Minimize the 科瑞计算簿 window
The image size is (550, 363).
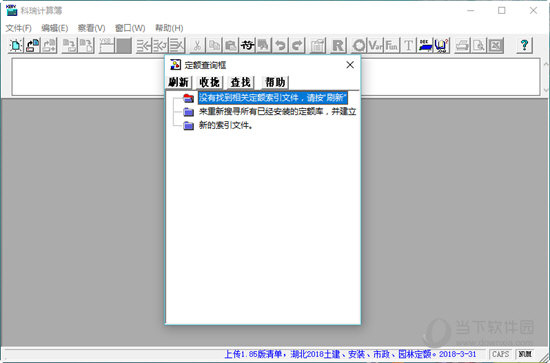[470, 11]
